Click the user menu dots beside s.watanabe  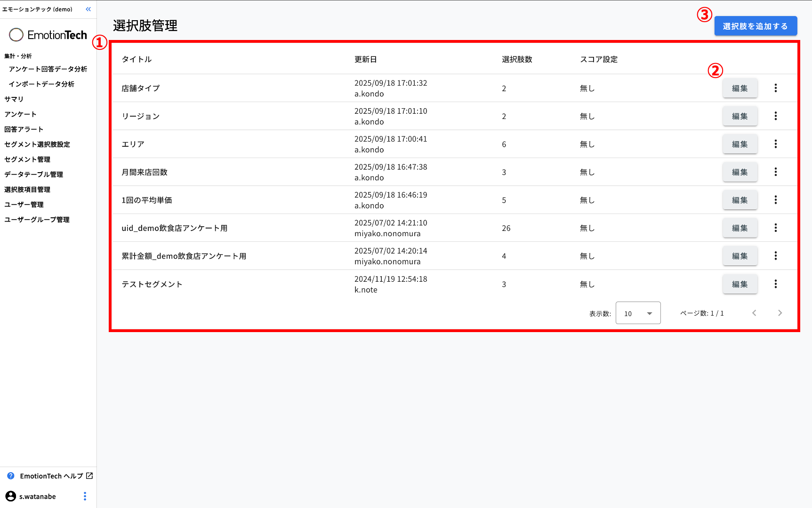point(85,496)
